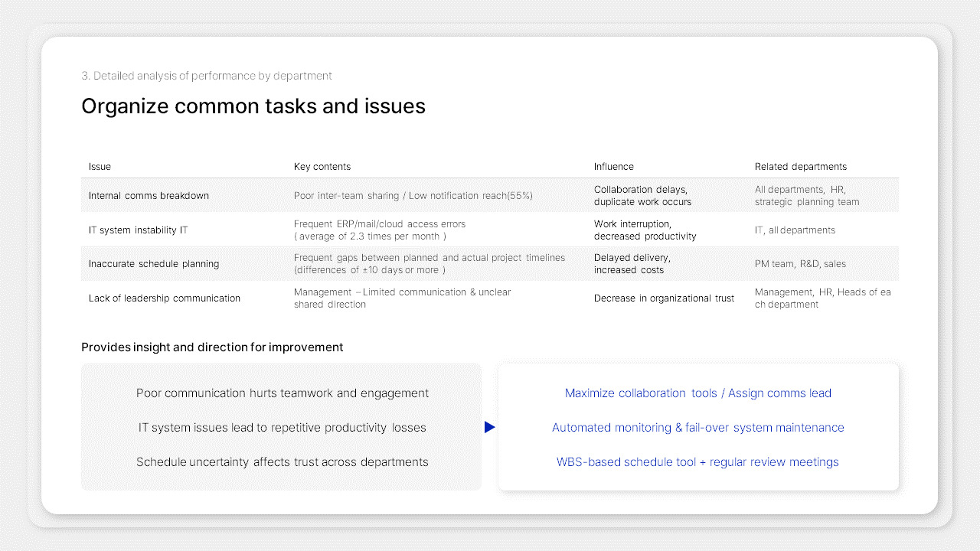Click 'PM team, R&D, sales' department cell

[799, 263]
